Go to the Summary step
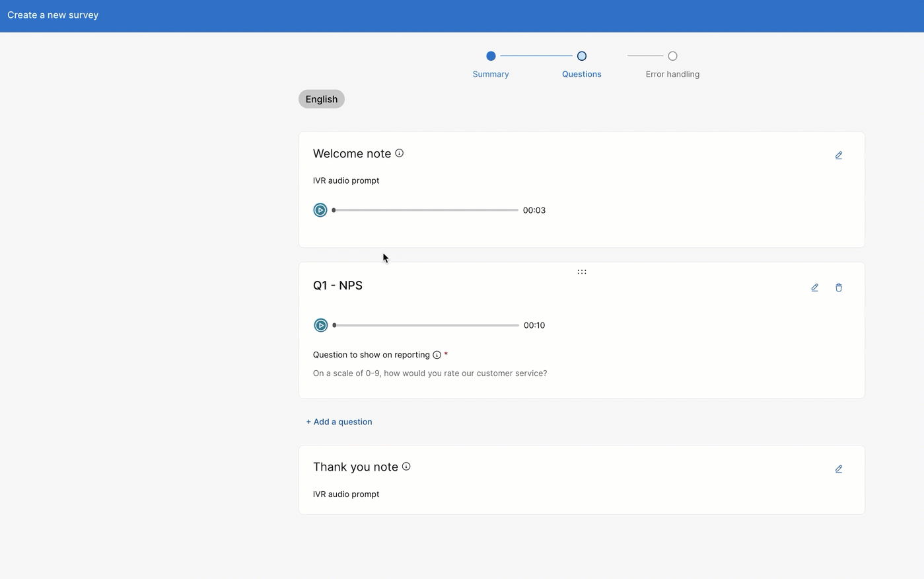Viewport: 924px width, 579px height. 491,74
